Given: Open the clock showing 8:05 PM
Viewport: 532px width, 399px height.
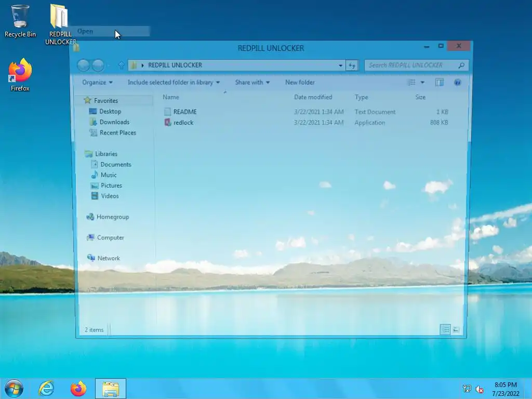Looking at the screenshot, I should click(506, 389).
